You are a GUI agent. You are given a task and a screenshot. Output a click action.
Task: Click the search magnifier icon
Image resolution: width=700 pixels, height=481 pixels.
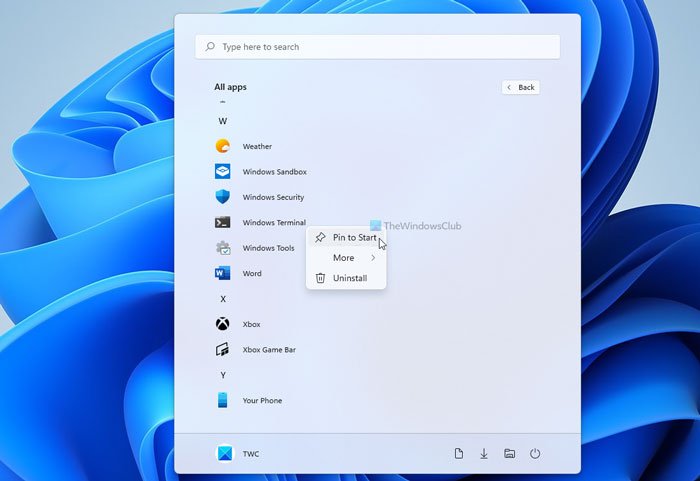(x=210, y=46)
